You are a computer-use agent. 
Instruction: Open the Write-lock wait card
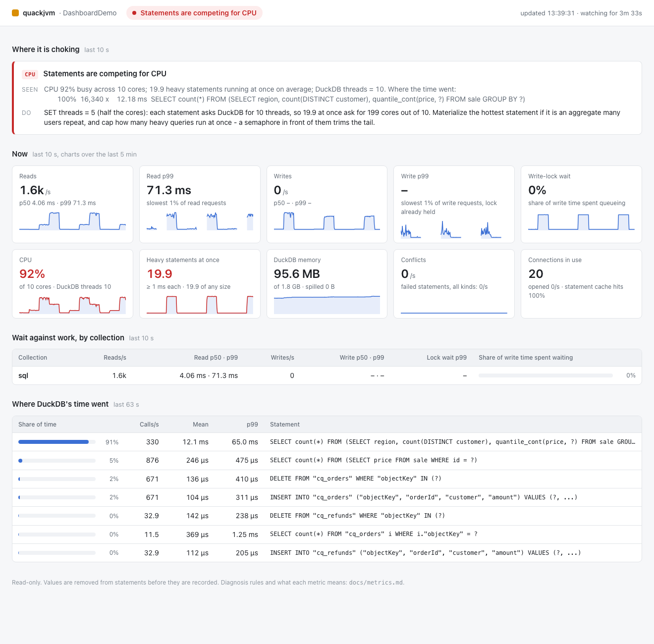[581, 204]
